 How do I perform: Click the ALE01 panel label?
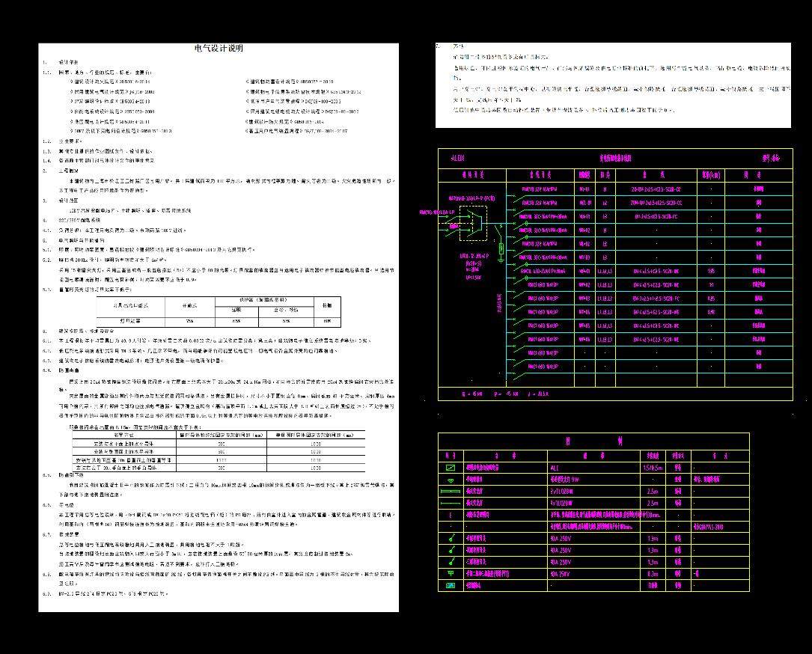457,159
